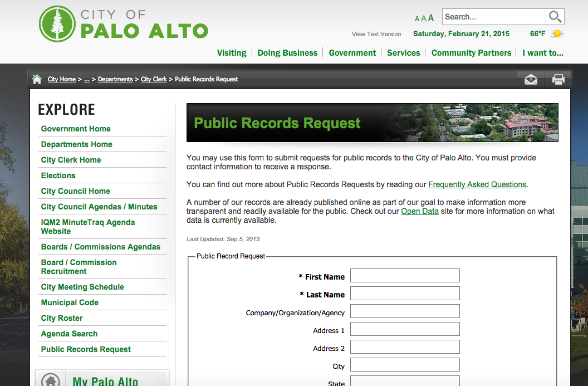Open City Meeting Schedule
Screen dimensions: 588x386
click(82, 287)
